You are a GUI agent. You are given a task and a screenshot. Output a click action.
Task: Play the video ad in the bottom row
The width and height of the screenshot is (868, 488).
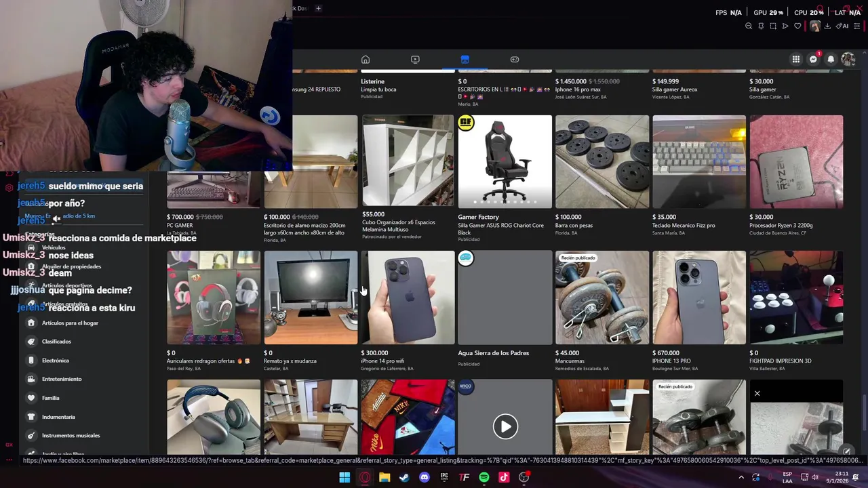pyautogui.click(x=505, y=426)
